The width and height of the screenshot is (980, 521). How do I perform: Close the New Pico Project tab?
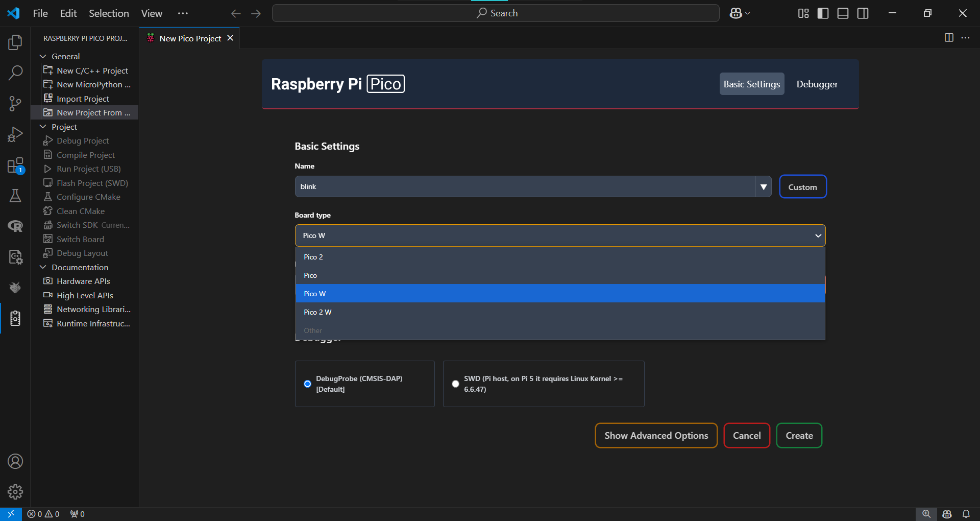(x=230, y=38)
